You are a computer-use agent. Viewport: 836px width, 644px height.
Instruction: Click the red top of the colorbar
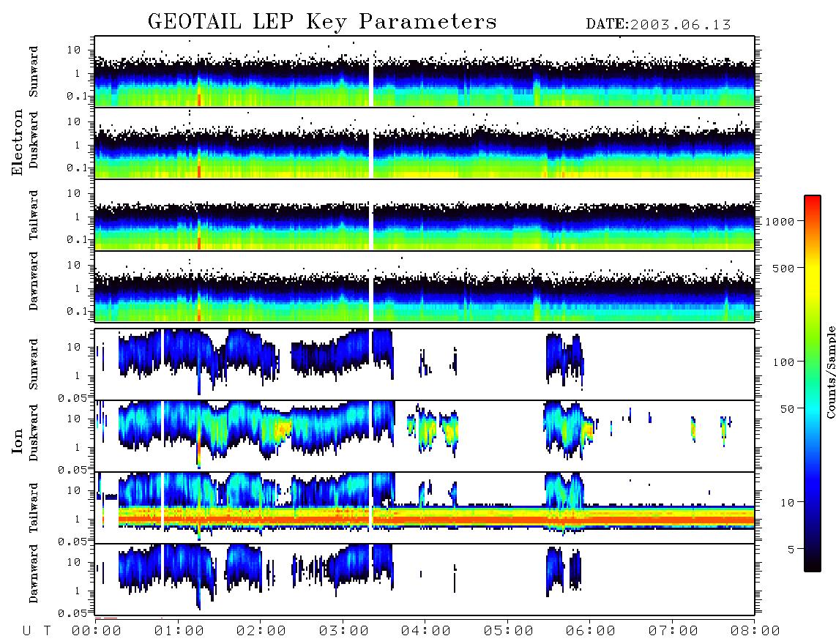pyautogui.click(x=813, y=203)
